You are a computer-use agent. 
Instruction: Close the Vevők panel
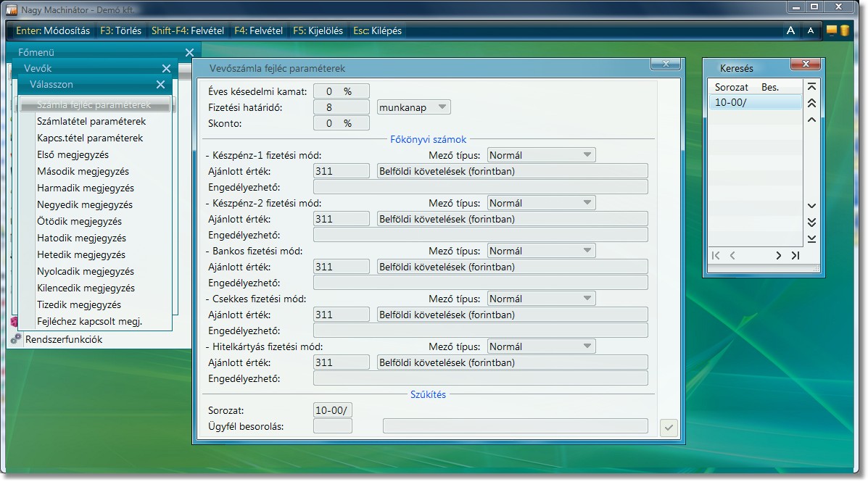[x=166, y=69]
